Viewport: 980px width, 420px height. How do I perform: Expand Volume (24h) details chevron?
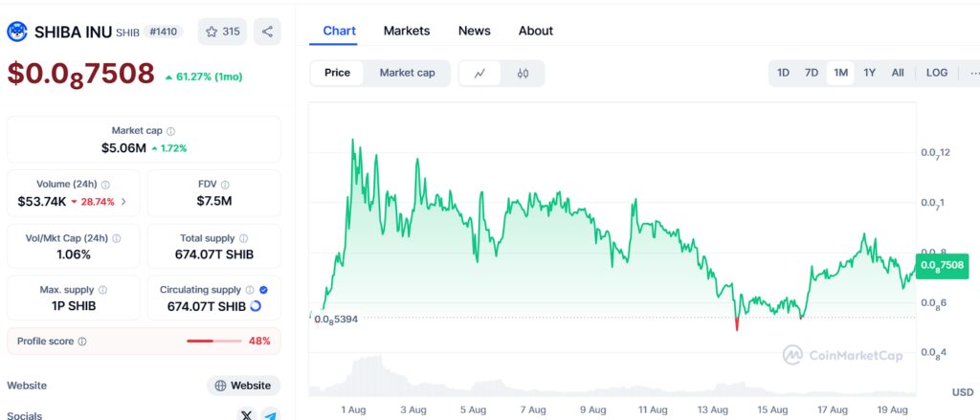(x=122, y=202)
